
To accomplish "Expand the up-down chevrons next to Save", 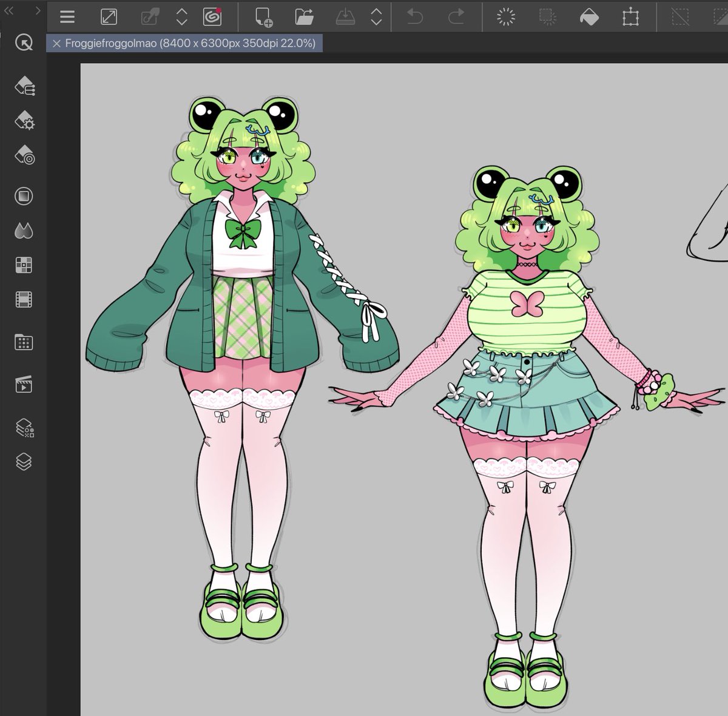I will pyautogui.click(x=376, y=17).
